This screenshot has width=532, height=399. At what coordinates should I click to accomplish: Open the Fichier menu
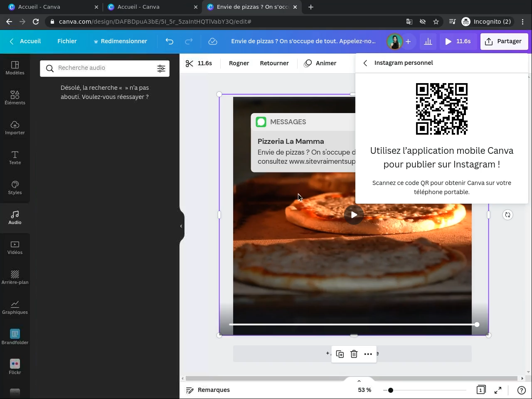tap(67, 41)
